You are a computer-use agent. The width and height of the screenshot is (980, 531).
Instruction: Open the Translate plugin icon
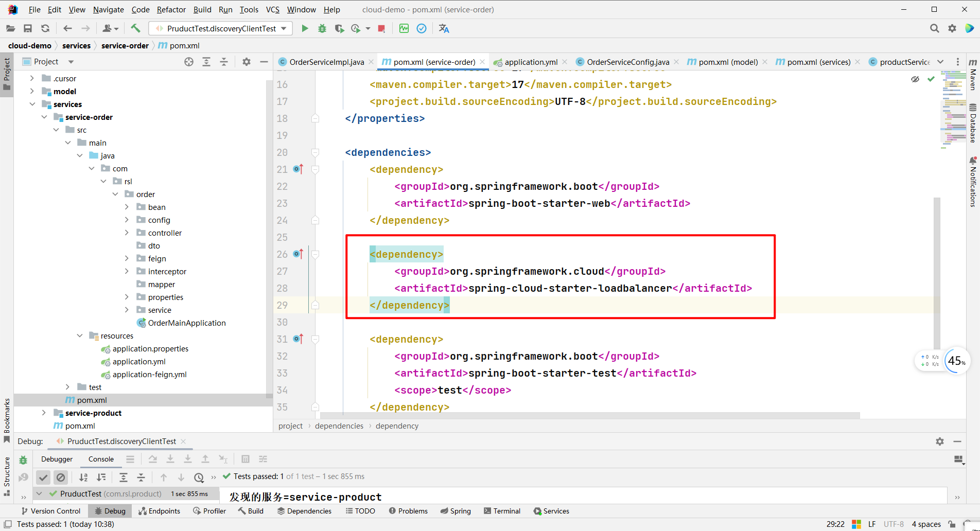click(444, 28)
